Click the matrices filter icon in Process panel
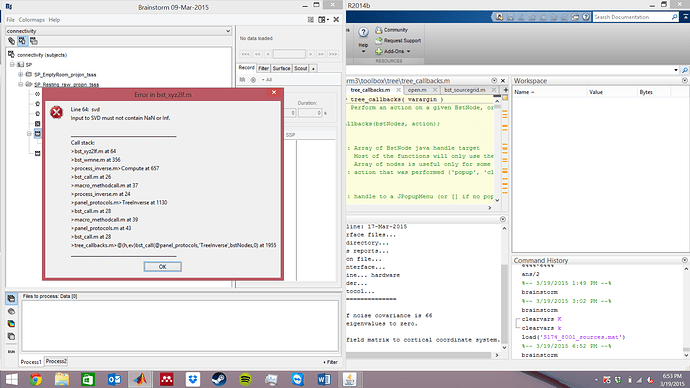 click(11, 337)
